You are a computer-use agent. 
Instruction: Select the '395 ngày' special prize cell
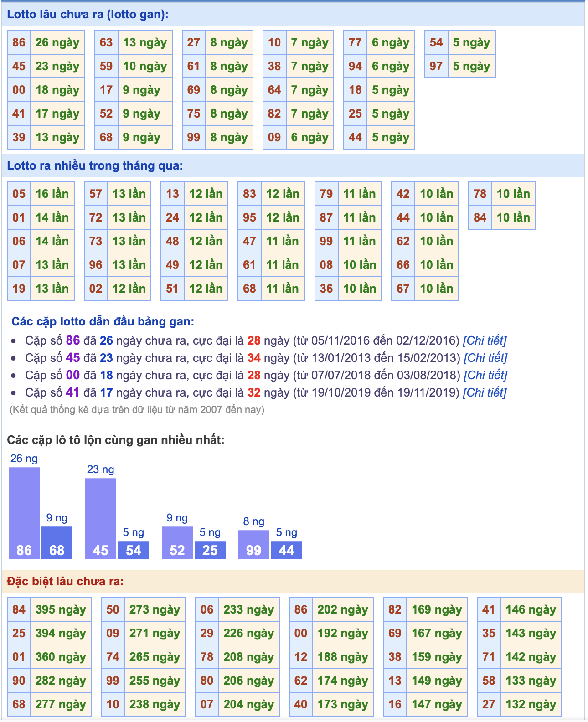(61, 609)
